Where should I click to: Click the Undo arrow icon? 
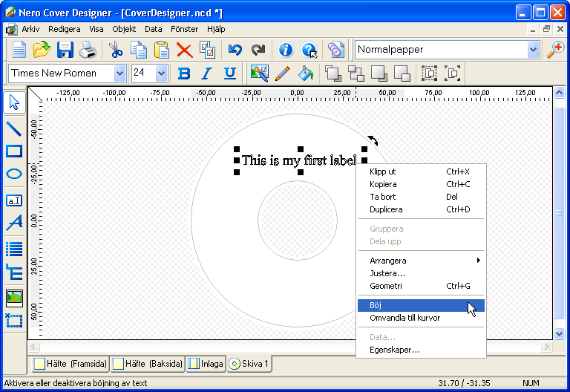click(x=235, y=50)
